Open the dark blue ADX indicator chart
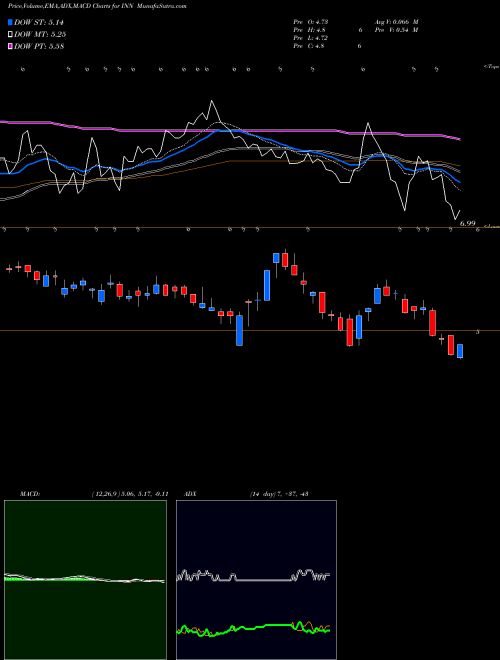This screenshot has width=500, height=660. pos(256,580)
